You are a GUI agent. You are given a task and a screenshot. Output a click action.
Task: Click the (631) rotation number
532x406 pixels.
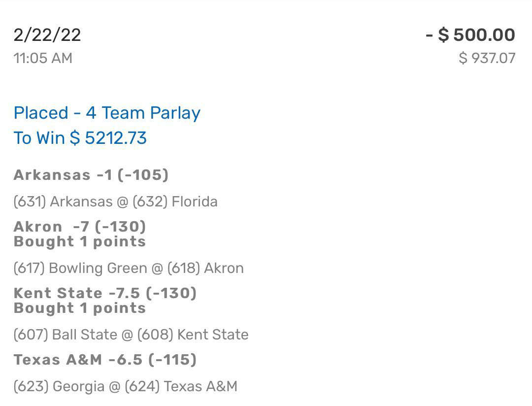coord(30,202)
